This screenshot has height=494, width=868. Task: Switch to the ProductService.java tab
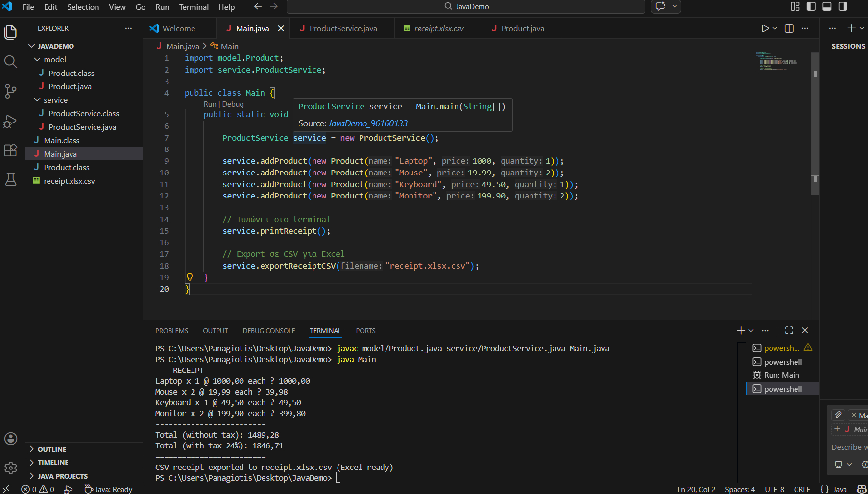click(342, 28)
